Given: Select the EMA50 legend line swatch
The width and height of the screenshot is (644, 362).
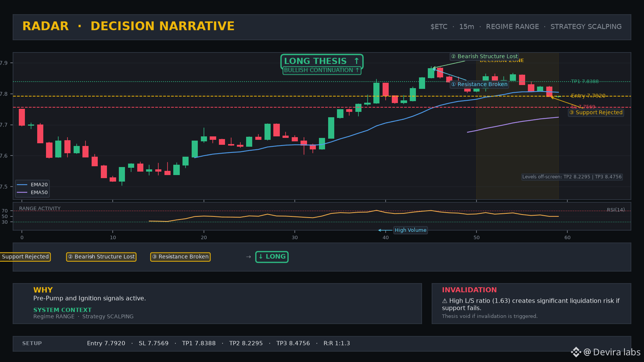Looking at the screenshot, I should click(x=22, y=192).
